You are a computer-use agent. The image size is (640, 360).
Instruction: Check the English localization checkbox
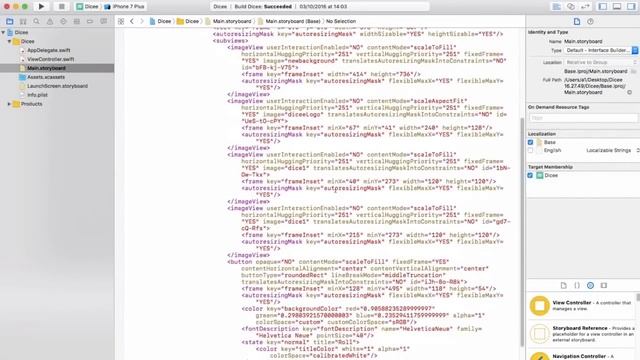pos(530,150)
